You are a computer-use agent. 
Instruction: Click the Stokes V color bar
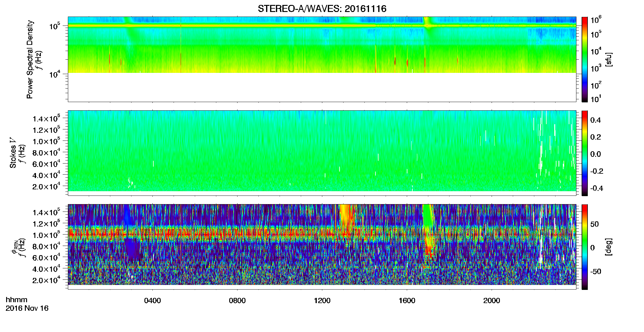click(585, 153)
